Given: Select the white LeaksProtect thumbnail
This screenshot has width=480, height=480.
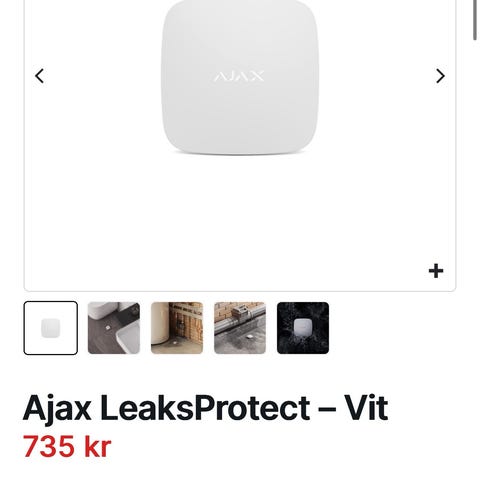Looking at the screenshot, I should tap(51, 328).
